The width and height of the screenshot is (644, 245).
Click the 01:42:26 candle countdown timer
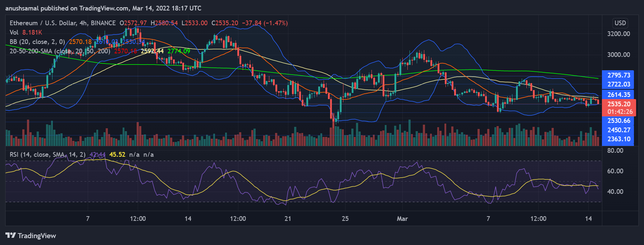[x=620, y=112]
